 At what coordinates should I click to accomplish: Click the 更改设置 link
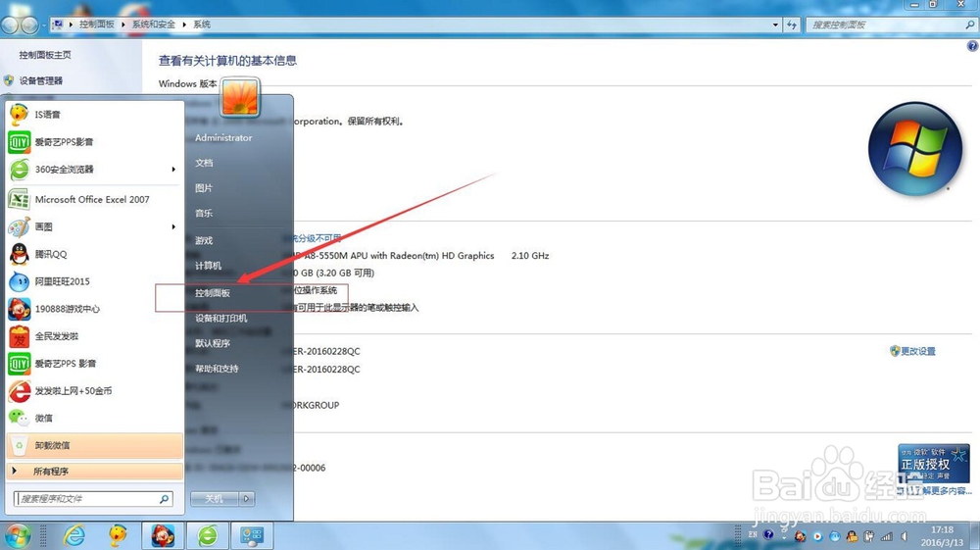pos(918,351)
